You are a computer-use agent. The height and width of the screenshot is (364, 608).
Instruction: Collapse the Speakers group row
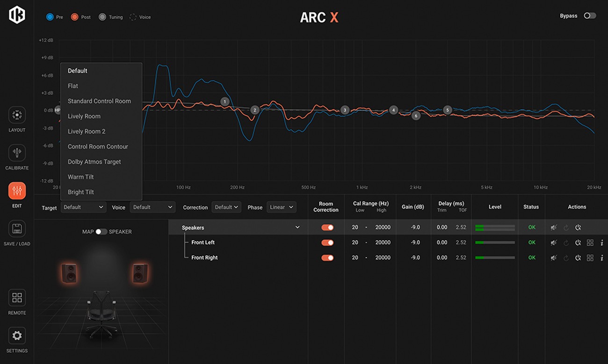(x=298, y=227)
